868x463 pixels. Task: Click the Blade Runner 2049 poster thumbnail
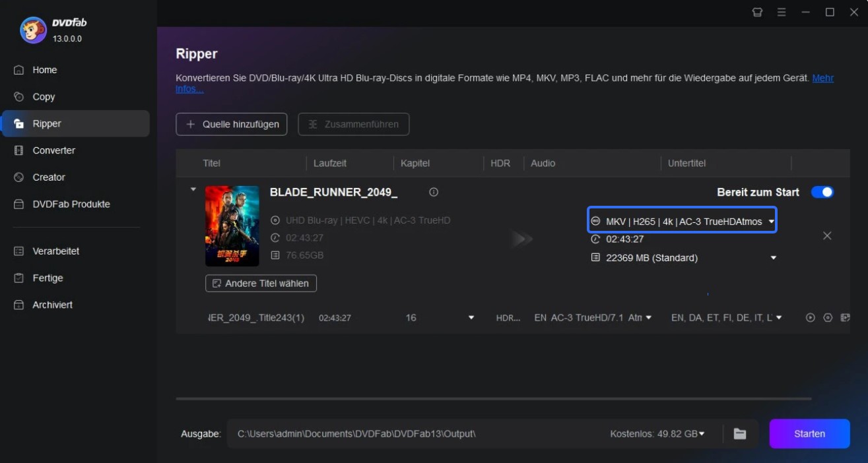[x=232, y=226]
